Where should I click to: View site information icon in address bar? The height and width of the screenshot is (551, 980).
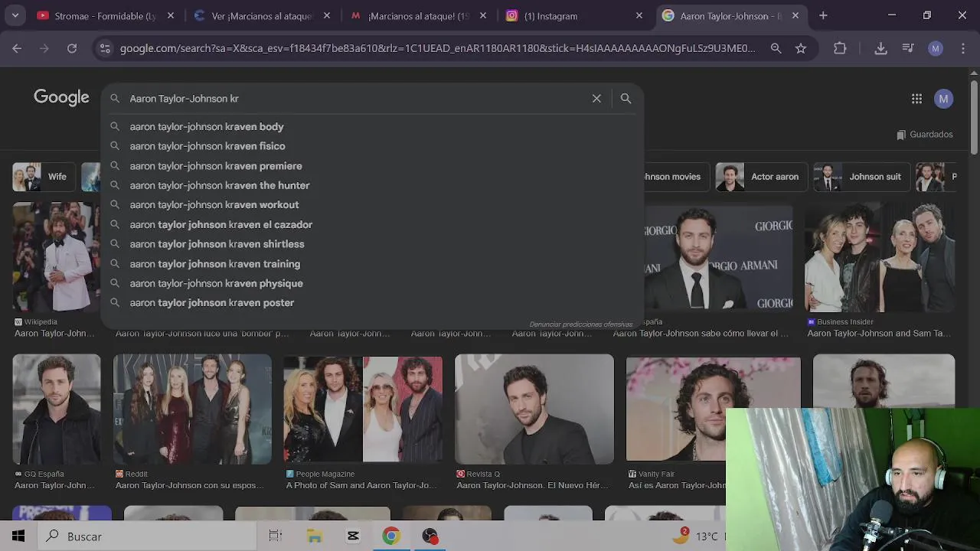click(106, 48)
